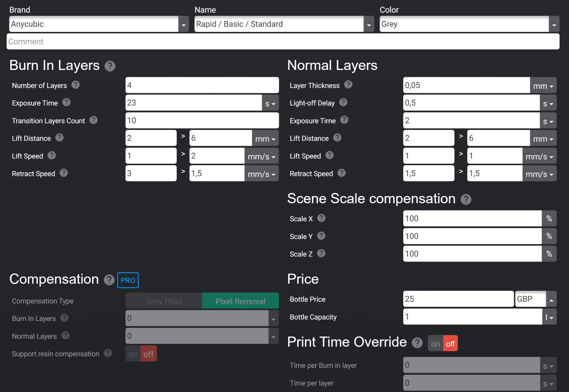Screen dimensions: 569x392
Task: Select Pixel Removal compensation type
Action: click(x=240, y=301)
